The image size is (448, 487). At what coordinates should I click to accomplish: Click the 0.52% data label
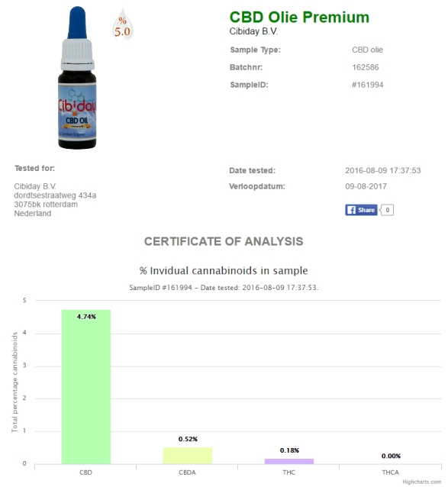pyautogui.click(x=188, y=439)
